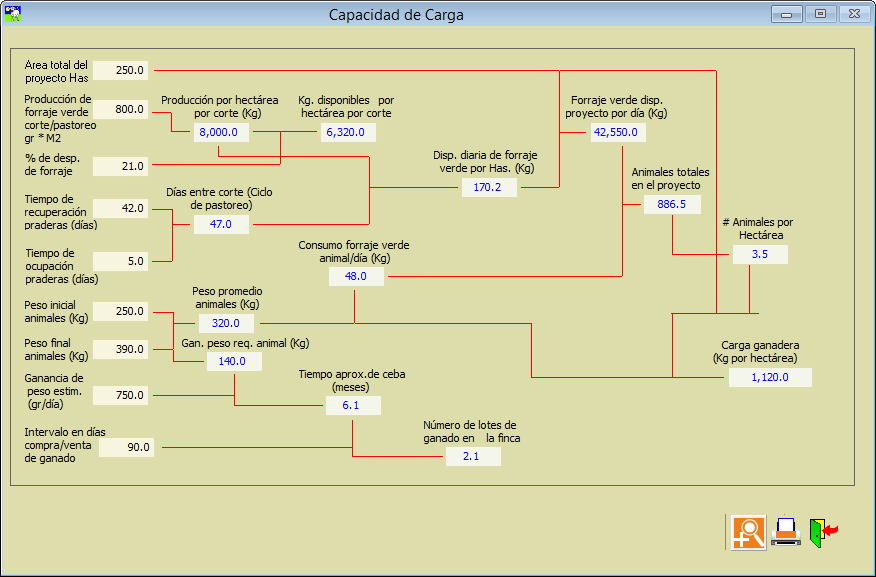Click the forraje verde production input 800.0
The height and width of the screenshot is (577, 876).
(x=121, y=110)
